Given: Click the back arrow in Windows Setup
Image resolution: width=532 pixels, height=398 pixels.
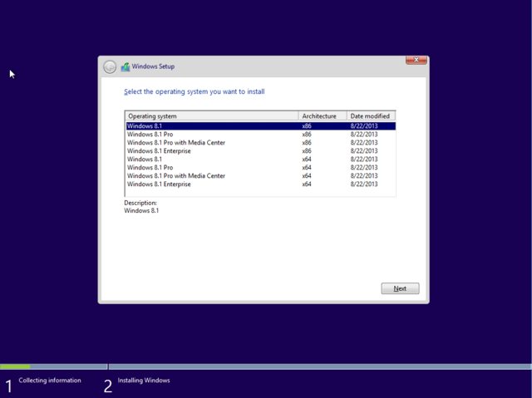Looking at the screenshot, I should (x=110, y=67).
